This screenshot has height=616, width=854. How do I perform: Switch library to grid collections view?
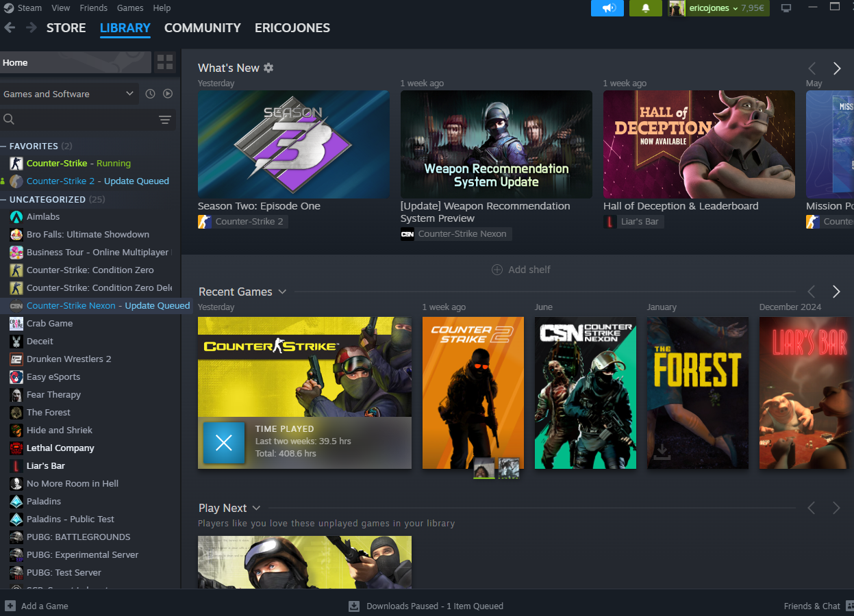click(x=165, y=62)
